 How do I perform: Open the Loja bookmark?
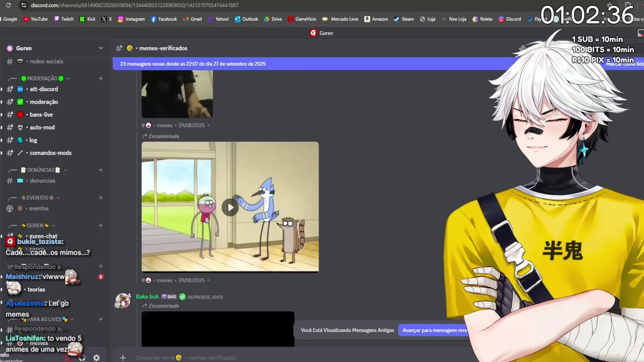(x=427, y=19)
